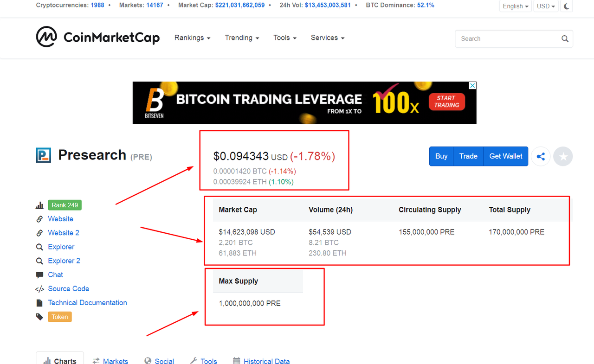594x364 pixels.
Task: Click the $0.094343 price value
Action: pos(241,157)
